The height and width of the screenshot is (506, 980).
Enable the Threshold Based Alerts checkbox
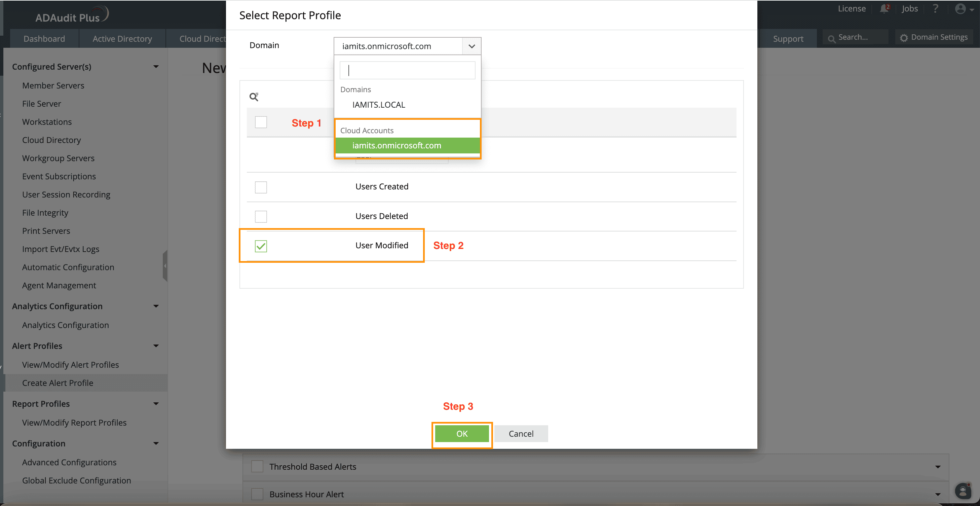click(258, 466)
